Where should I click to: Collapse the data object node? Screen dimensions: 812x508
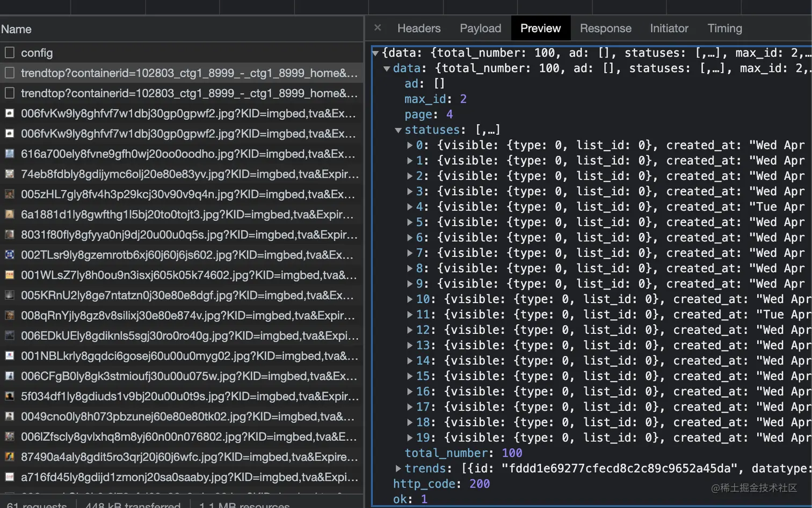coord(387,69)
